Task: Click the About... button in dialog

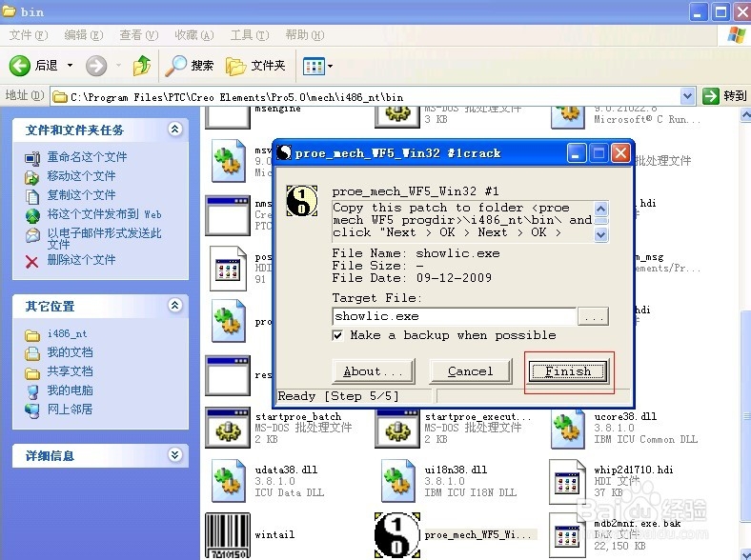Action: point(373,371)
